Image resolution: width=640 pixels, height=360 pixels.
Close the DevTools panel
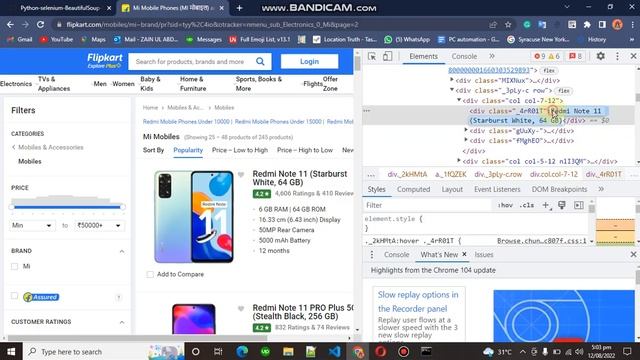click(633, 56)
